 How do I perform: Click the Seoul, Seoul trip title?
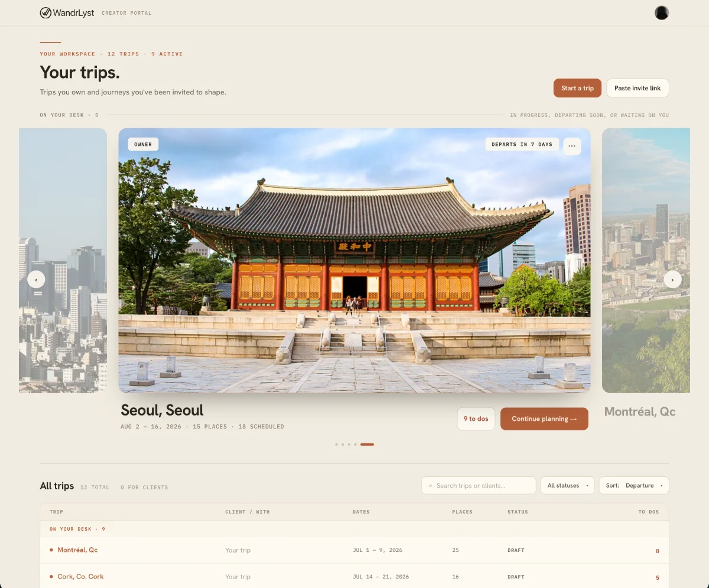[162, 410]
